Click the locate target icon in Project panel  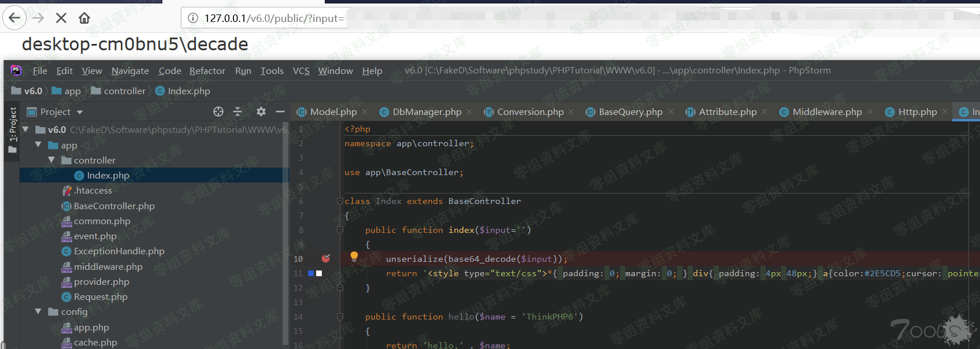(218, 112)
